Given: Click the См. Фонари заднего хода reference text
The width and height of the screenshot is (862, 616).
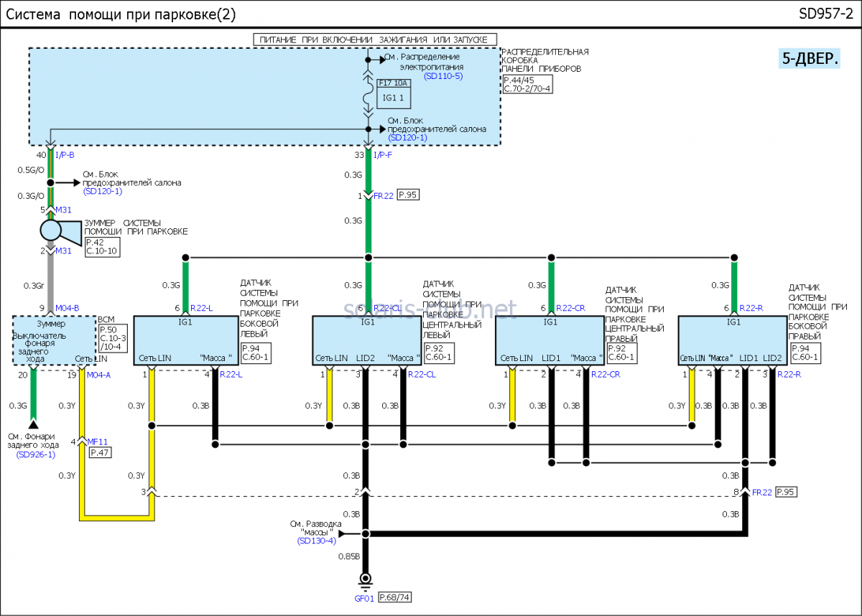Looking at the screenshot, I should (x=33, y=440).
